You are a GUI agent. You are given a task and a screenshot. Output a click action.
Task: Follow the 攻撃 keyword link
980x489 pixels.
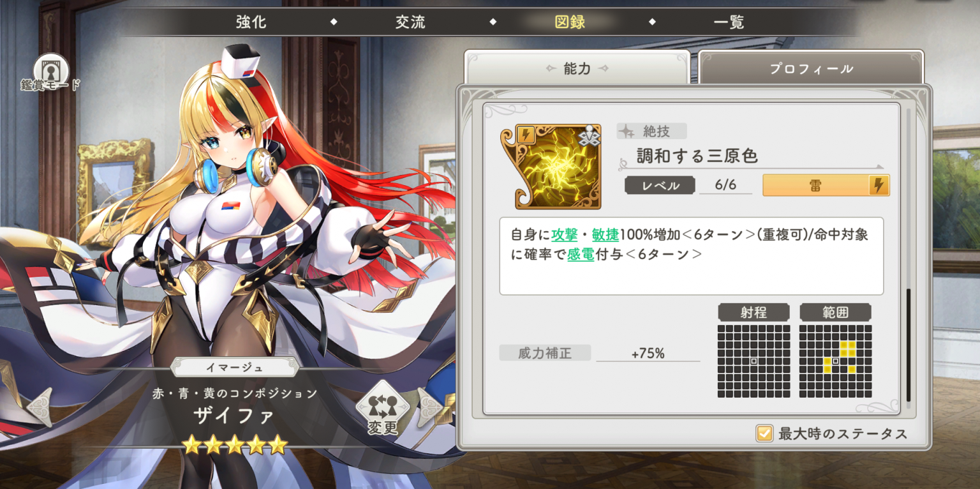pyautogui.click(x=564, y=234)
